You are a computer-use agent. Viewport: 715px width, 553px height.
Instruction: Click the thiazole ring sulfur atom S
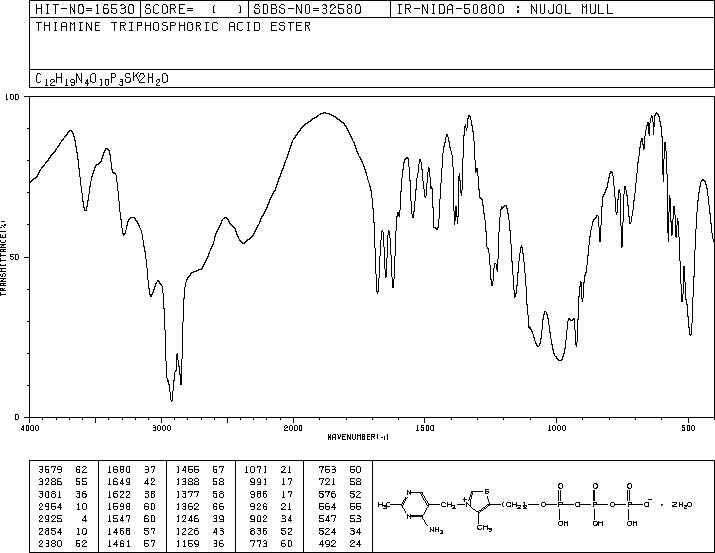tap(487, 491)
